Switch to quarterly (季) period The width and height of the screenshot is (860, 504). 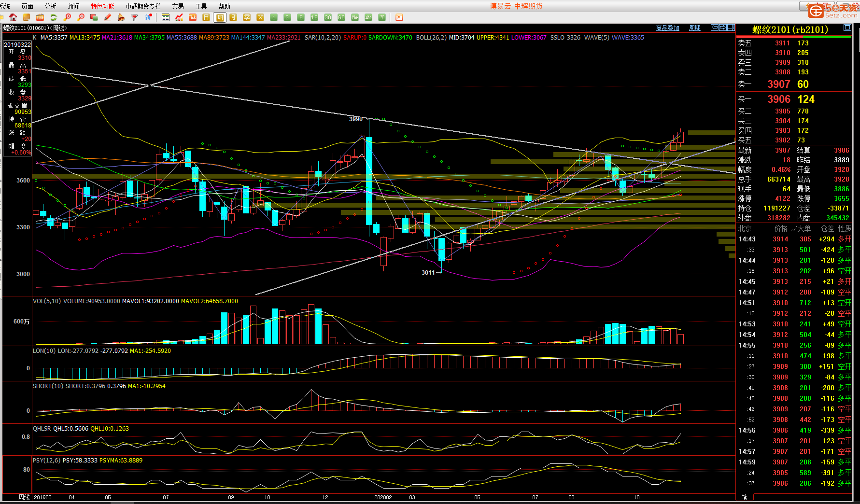click(247, 17)
